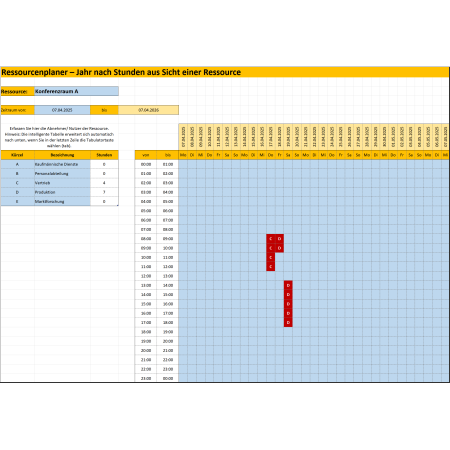The width and height of the screenshot is (450, 450).
Task: Click the 'von' time column header
Action: (x=146, y=155)
